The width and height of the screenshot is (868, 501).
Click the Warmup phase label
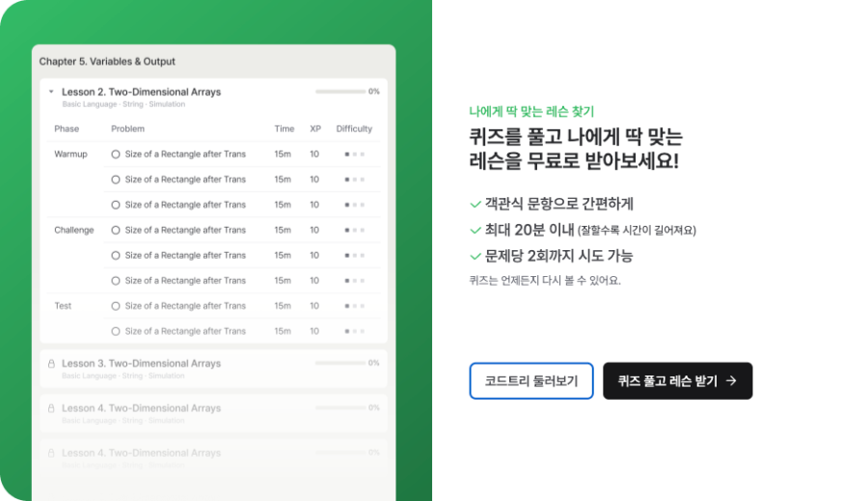tap(70, 154)
